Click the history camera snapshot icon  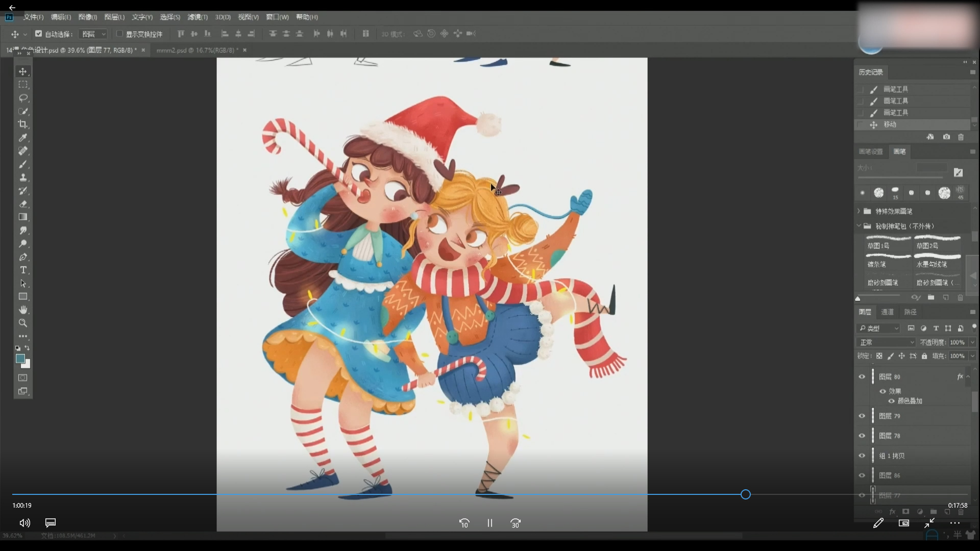click(x=946, y=137)
